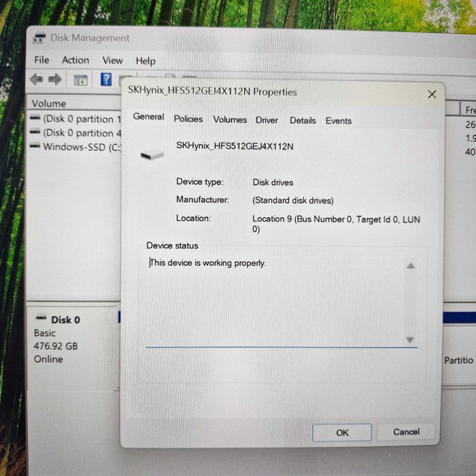Viewport: 476px width, 476px height.
Task: Click the Disk Management title bar icon
Action: tap(39, 38)
